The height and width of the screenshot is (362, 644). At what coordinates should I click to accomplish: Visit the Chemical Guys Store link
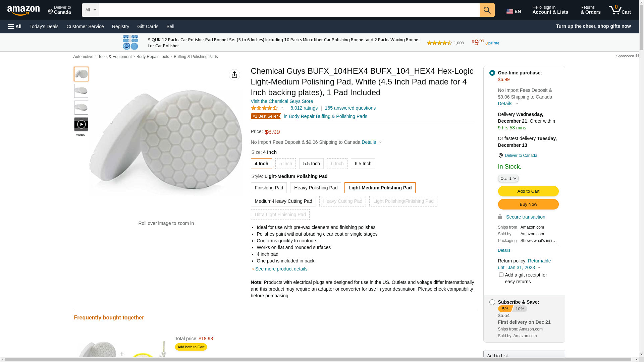click(x=281, y=101)
